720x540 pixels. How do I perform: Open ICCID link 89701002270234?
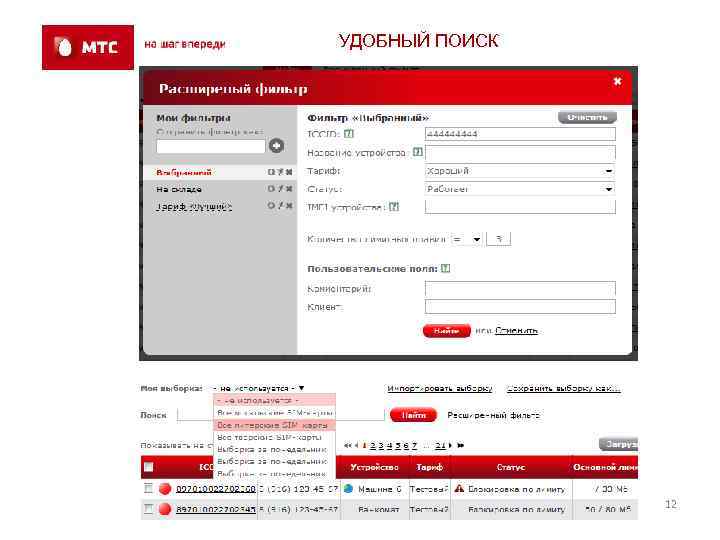(x=216, y=509)
